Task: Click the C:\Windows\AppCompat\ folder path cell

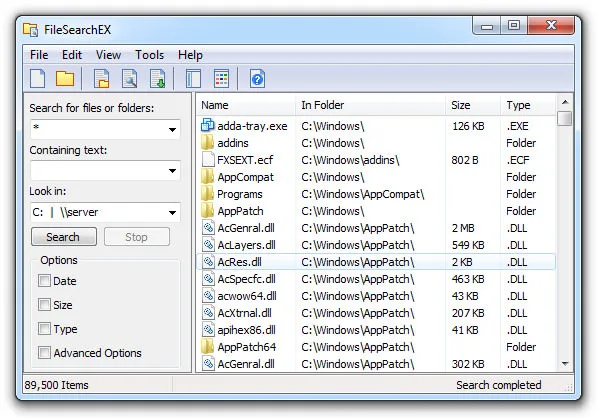Action: [x=363, y=194]
